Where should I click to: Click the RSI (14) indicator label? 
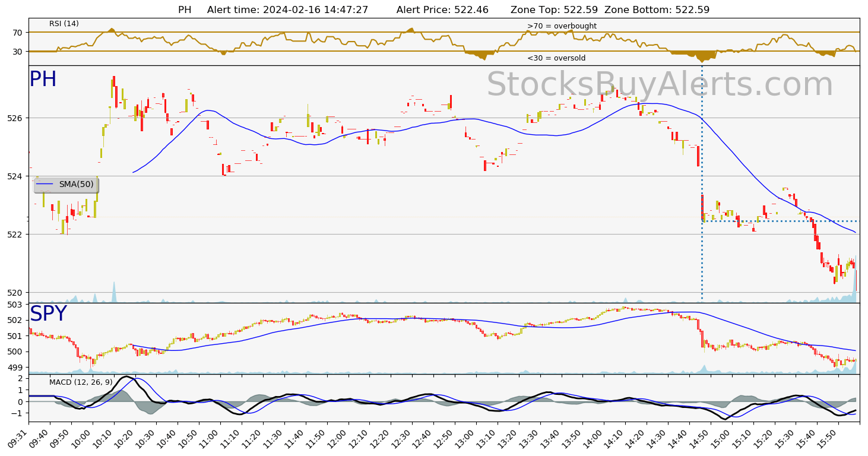[64, 24]
